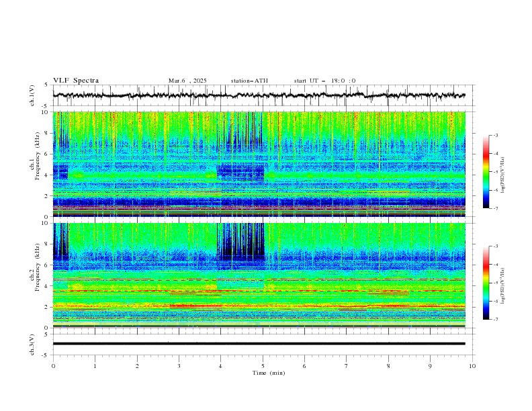
Task: Click the time axis tick label "6"
Action: pyautogui.click(x=304, y=366)
